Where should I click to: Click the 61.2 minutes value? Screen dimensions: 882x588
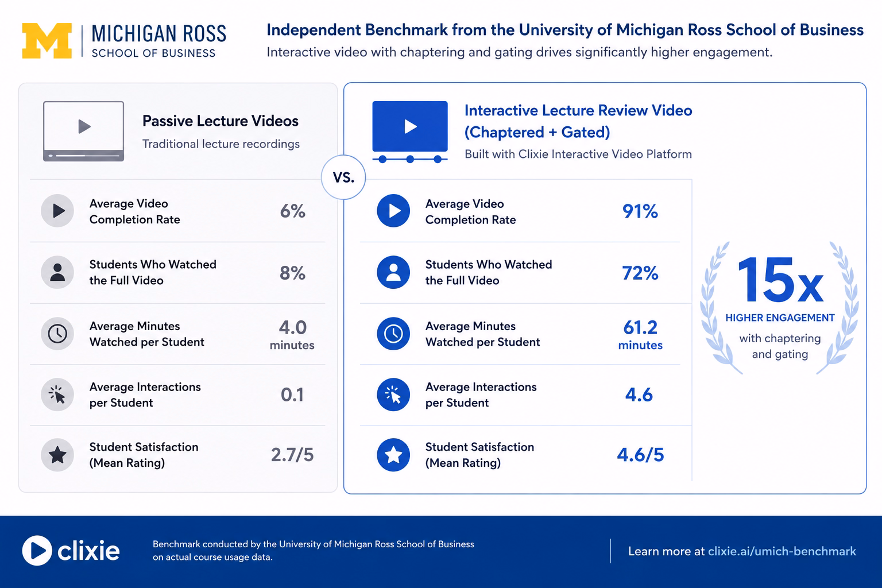pyautogui.click(x=640, y=335)
